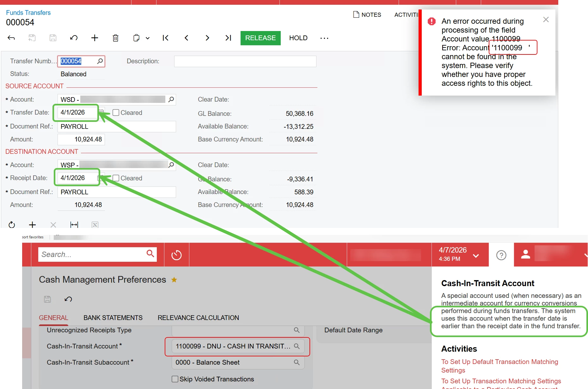
Task: Open the Funds Transfers breadcrumb link
Action: pyautogui.click(x=28, y=13)
